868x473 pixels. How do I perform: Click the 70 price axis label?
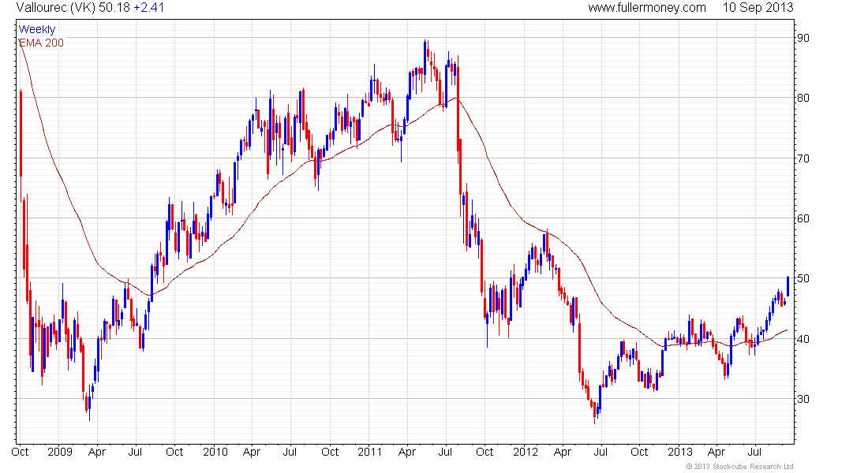[803, 158]
